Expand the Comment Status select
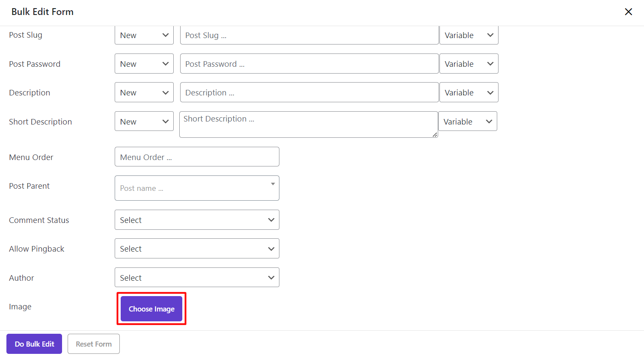This screenshot has width=644, height=356. pos(197,220)
